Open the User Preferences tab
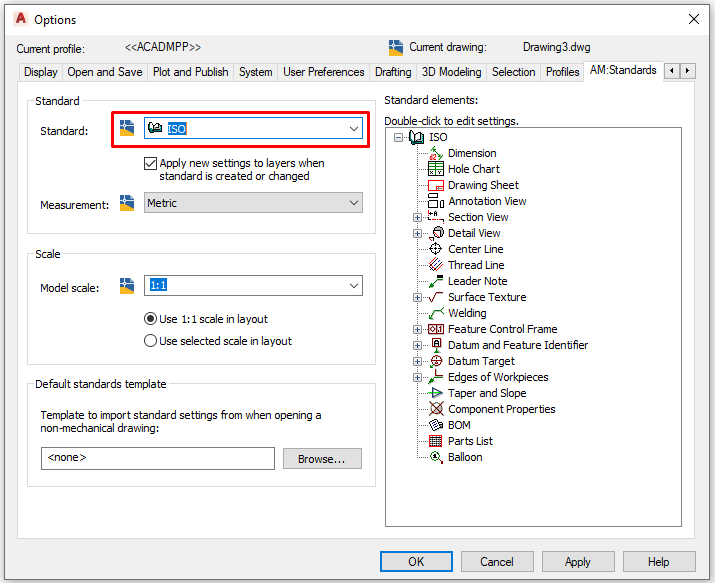715x583 pixels. pyautogui.click(x=323, y=72)
